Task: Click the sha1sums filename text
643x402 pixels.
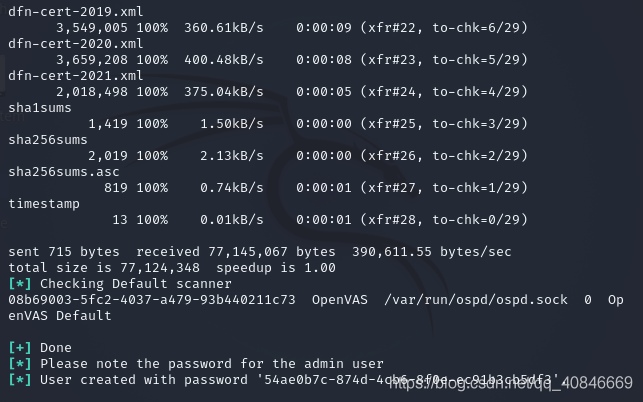Action: [40, 107]
